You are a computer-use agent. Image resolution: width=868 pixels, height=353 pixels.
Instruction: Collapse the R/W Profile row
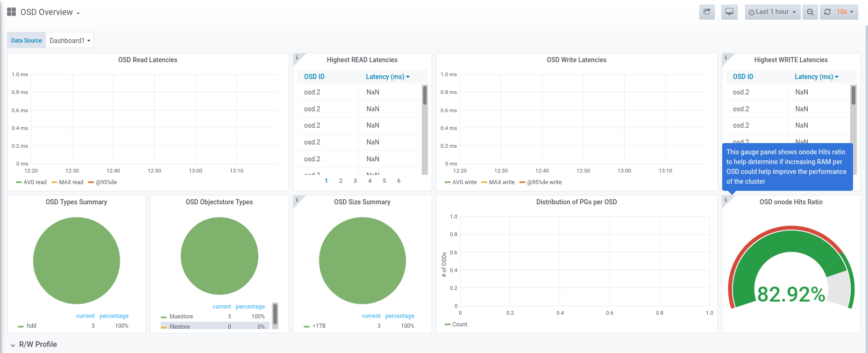tap(33, 345)
